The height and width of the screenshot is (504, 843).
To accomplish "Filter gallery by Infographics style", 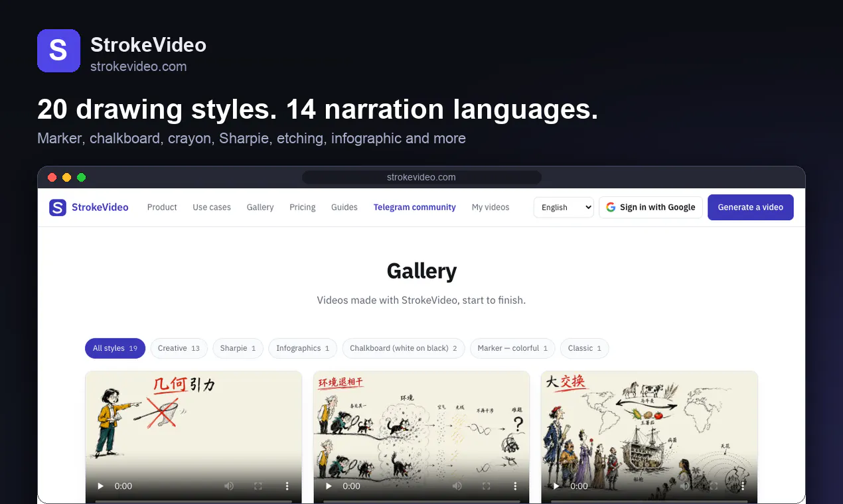I will (x=303, y=348).
